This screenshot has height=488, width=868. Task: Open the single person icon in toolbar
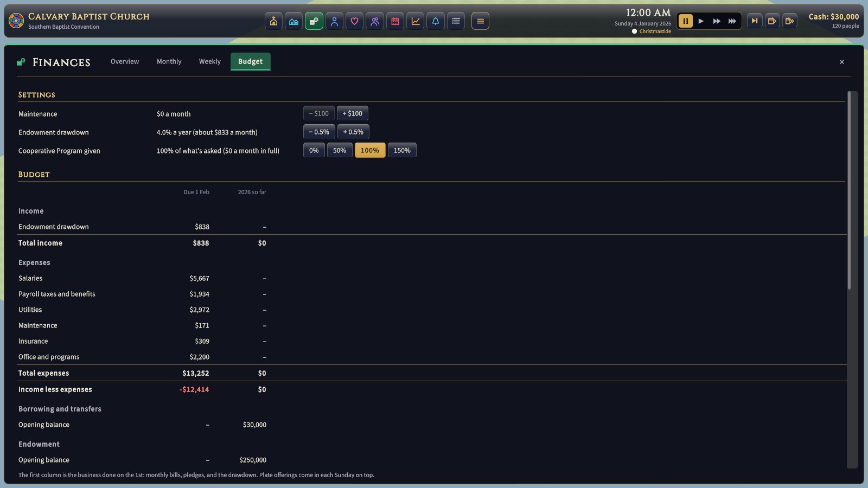[334, 21]
